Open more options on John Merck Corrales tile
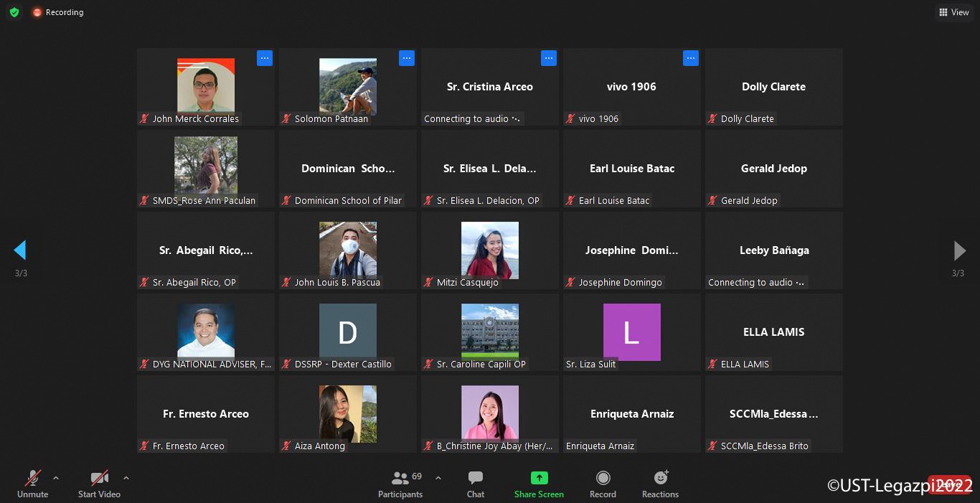Image resolution: width=980 pixels, height=503 pixels. coord(265,58)
